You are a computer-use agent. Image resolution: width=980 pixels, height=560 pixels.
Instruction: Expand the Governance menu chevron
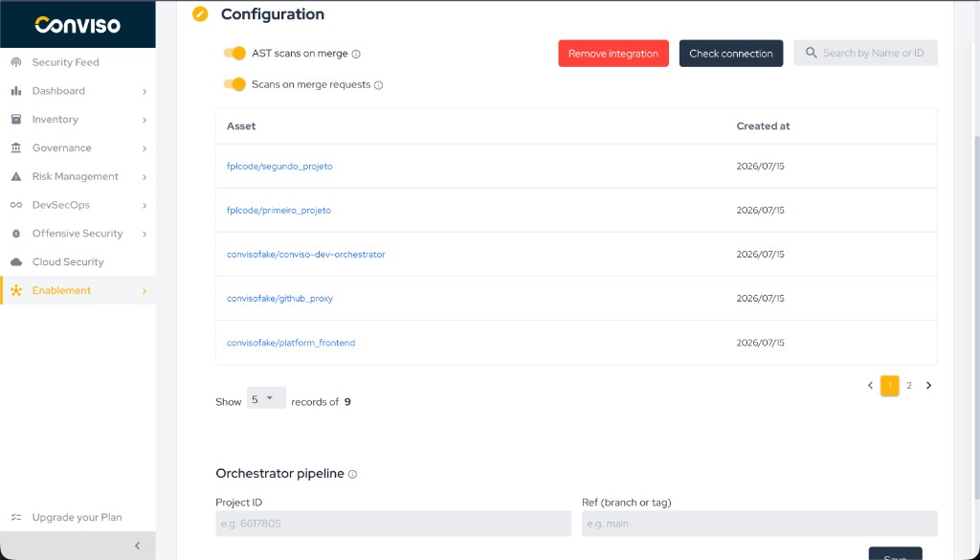click(x=145, y=148)
